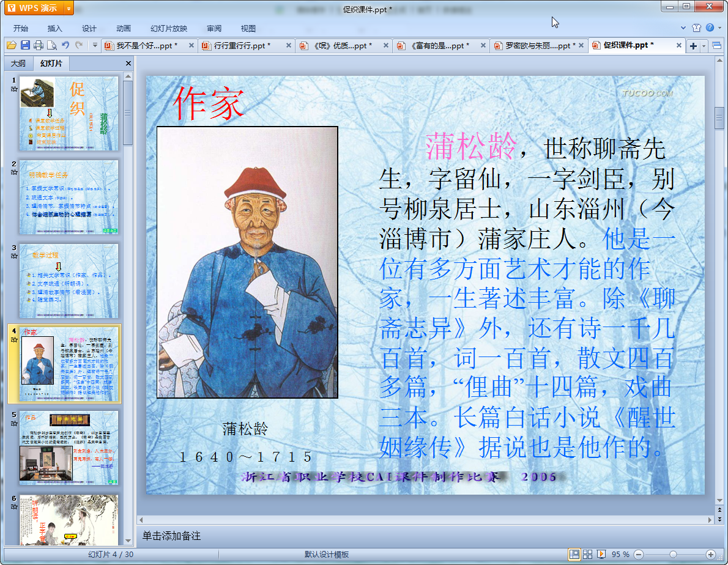728x565 pixels.
Task: Open print preview icon
Action: (x=52, y=45)
